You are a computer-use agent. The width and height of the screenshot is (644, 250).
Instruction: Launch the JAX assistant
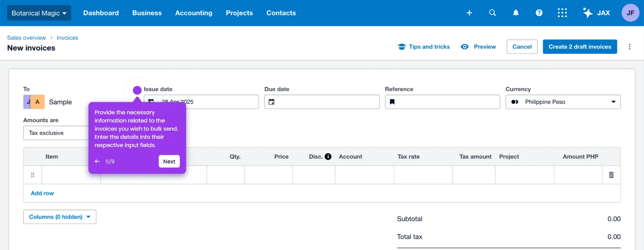[x=596, y=13]
